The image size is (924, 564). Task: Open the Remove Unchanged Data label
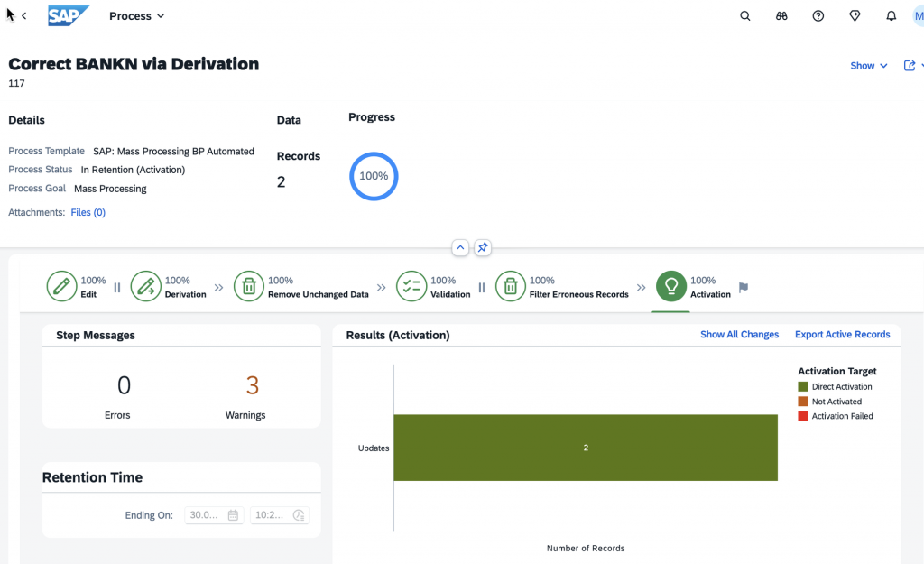319,294
